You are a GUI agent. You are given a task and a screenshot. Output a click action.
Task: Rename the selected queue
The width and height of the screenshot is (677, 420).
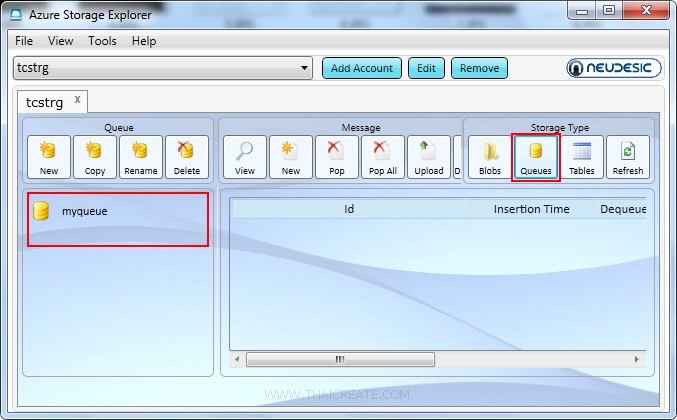[141, 157]
